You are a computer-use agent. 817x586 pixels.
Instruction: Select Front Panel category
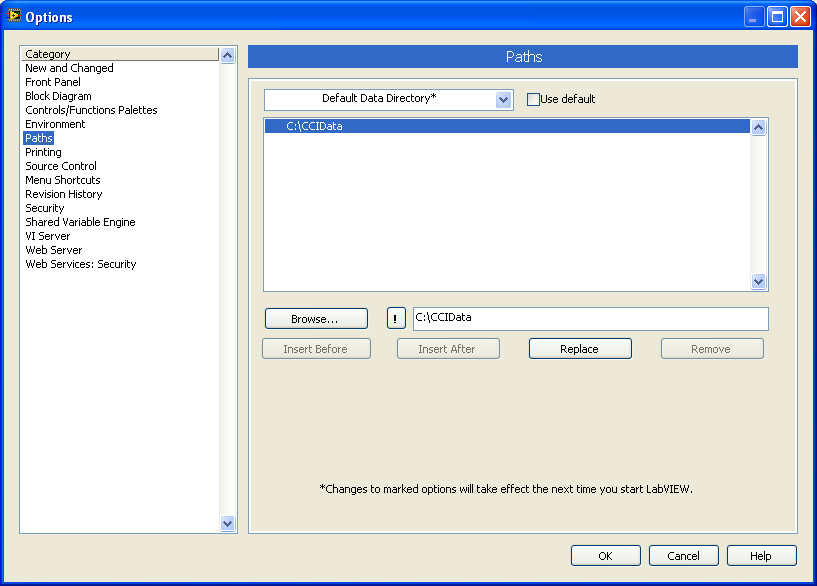click(x=53, y=82)
